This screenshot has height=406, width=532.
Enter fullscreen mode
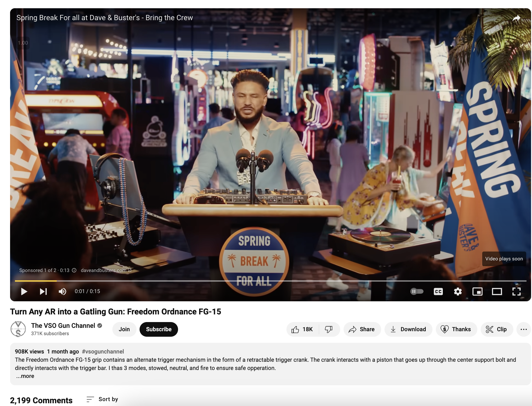click(516, 292)
